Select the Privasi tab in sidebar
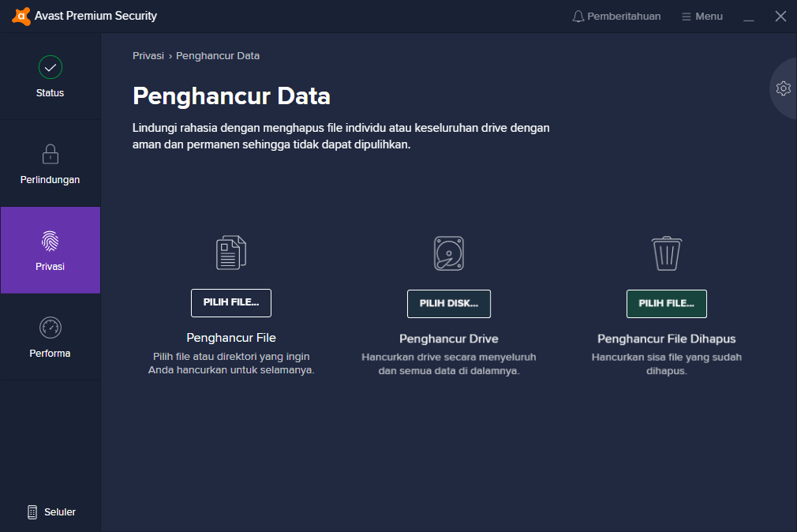 click(x=51, y=250)
